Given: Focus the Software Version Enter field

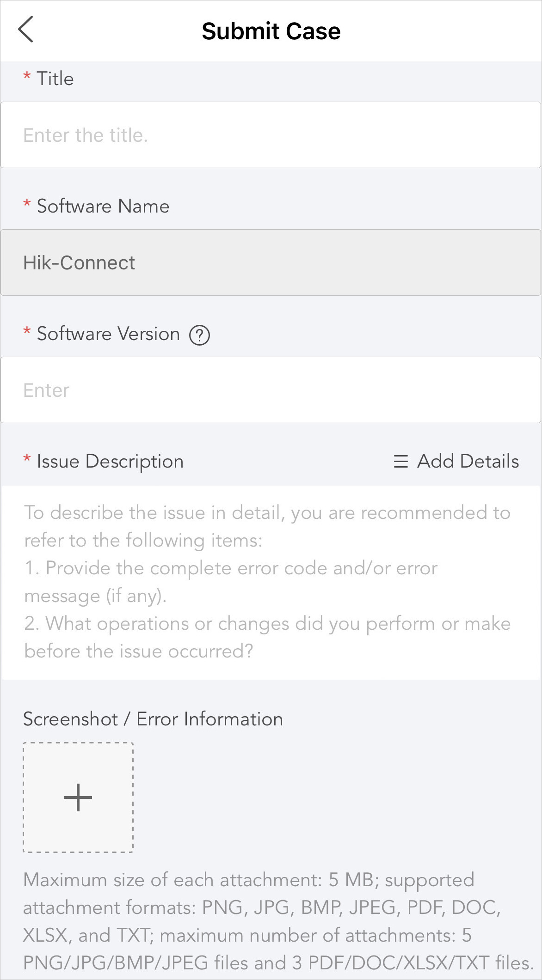Looking at the screenshot, I should [x=271, y=390].
